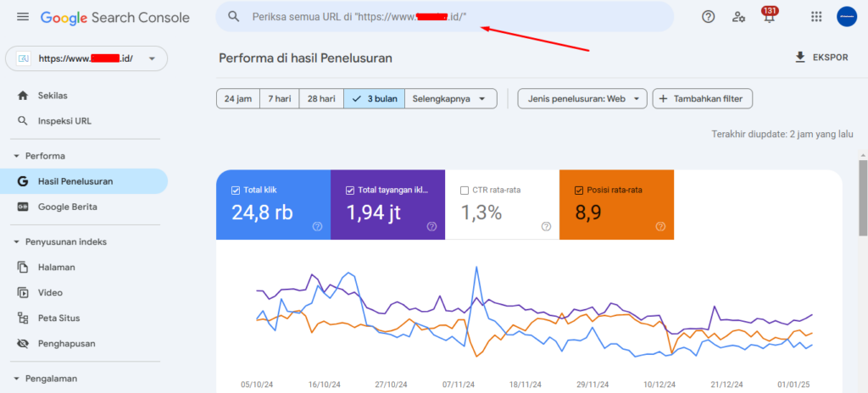The width and height of the screenshot is (868, 393).
Task: Click the Peta Situs sitemap icon
Action: pos(23,318)
